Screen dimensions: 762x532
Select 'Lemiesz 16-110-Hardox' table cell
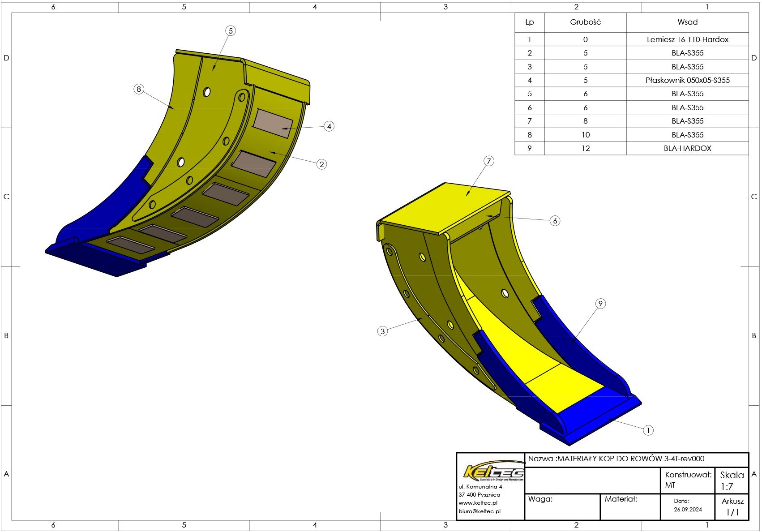687,39
